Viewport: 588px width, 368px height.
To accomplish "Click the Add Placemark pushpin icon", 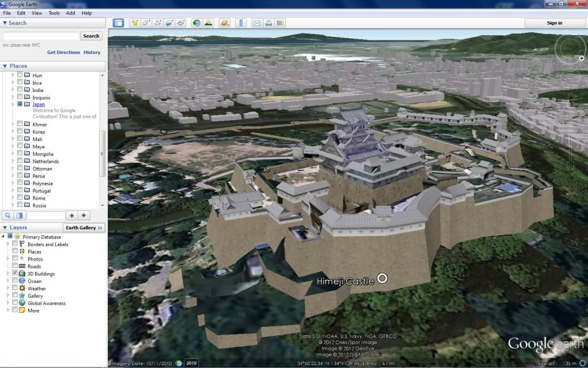I will point(134,23).
